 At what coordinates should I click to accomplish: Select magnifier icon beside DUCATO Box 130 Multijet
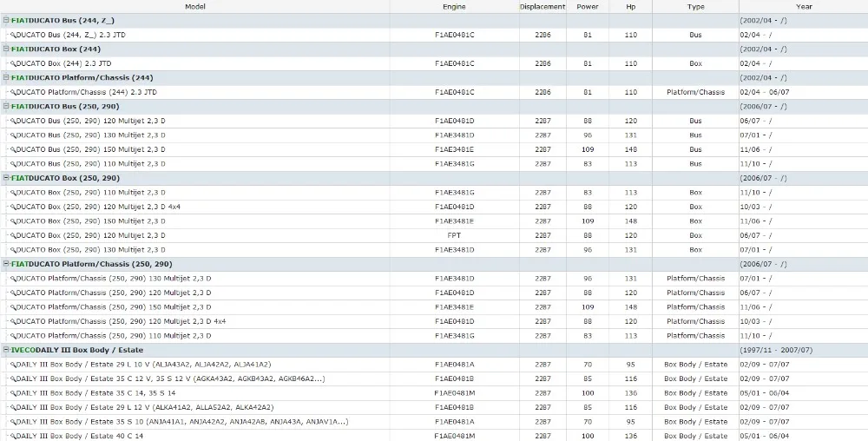click(13, 250)
